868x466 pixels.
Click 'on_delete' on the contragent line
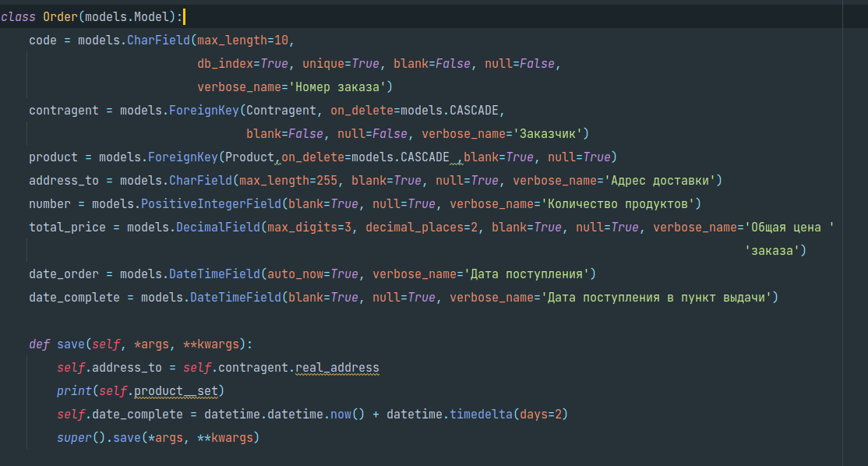[x=362, y=110]
